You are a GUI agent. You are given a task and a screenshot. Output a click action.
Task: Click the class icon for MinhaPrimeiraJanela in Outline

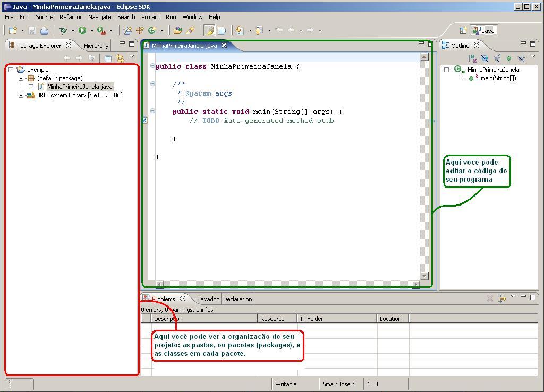[x=458, y=70]
